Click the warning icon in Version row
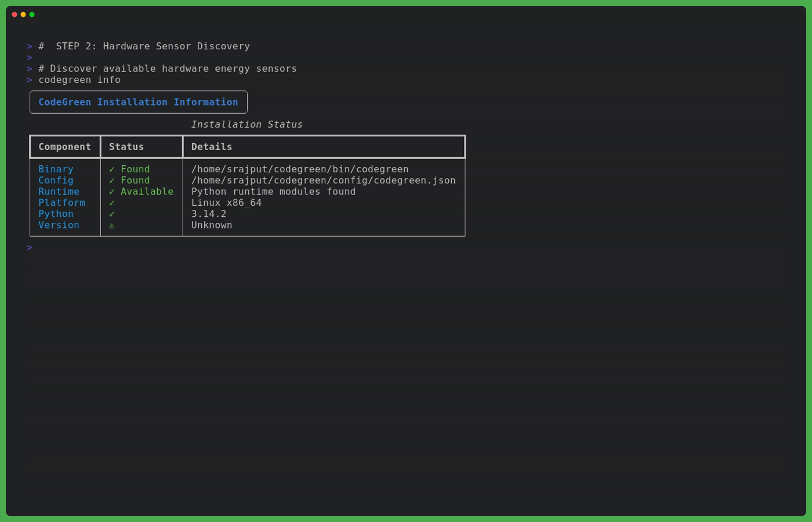This screenshot has height=522, width=812. (x=112, y=226)
